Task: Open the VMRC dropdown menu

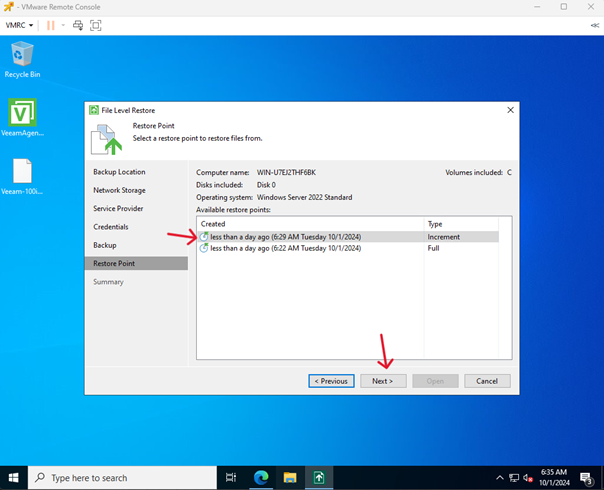Action: (x=20, y=24)
